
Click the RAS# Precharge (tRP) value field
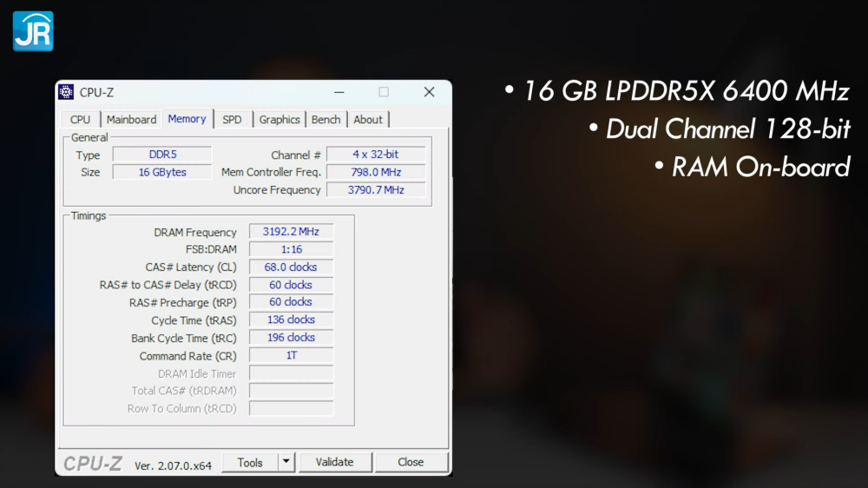[x=291, y=302]
